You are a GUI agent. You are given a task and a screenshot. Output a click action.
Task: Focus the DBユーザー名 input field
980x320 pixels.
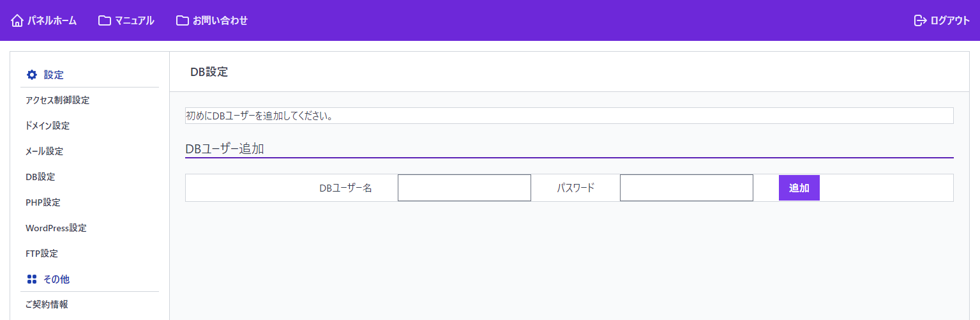pos(464,188)
